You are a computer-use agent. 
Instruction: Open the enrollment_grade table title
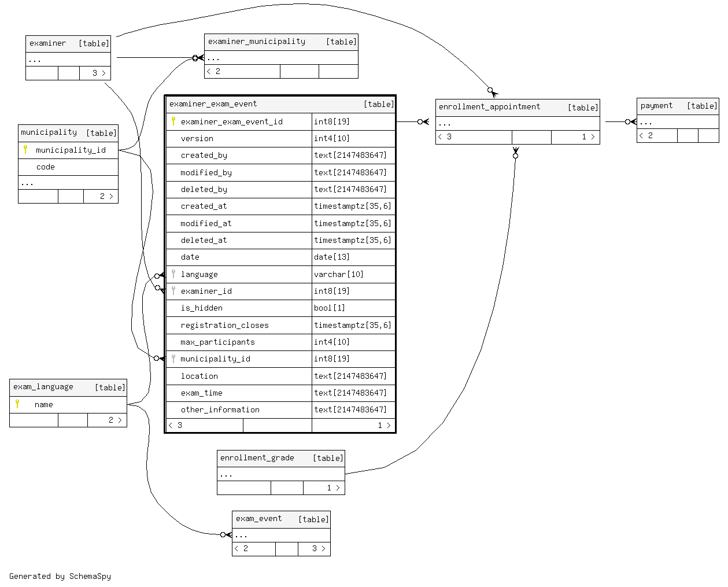pos(257,458)
